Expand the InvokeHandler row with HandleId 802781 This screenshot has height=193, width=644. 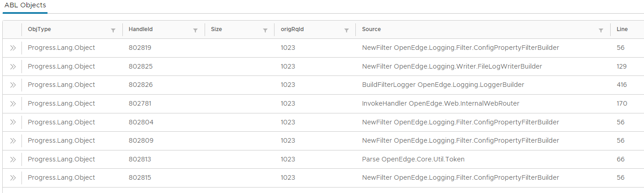pos(13,104)
